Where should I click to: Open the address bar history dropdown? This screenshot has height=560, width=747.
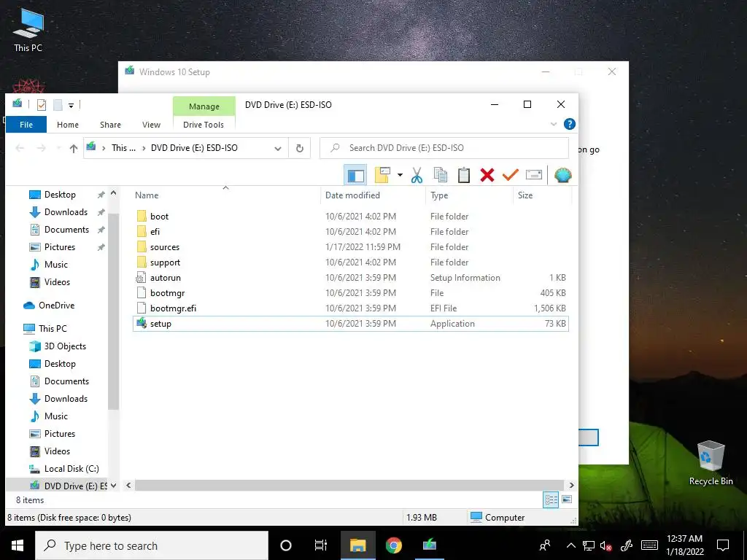tap(278, 149)
